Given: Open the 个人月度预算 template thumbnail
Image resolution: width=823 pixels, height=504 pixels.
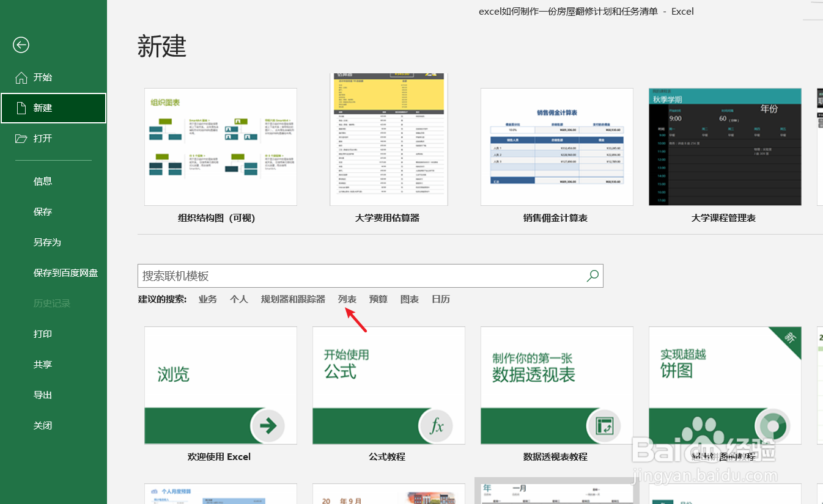Looking at the screenshot, I should pyautogui.click(x=221, y=494).
